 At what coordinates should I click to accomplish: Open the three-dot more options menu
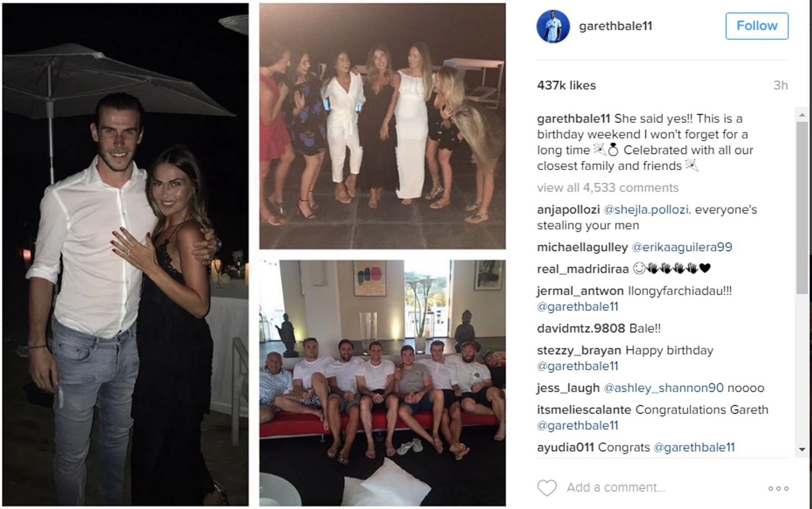pos(778,488)
